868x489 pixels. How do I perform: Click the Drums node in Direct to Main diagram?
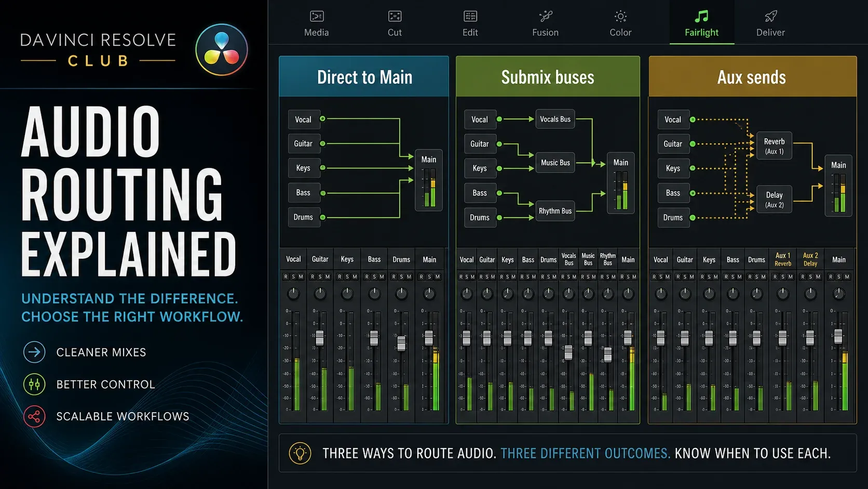coord(303,217)
